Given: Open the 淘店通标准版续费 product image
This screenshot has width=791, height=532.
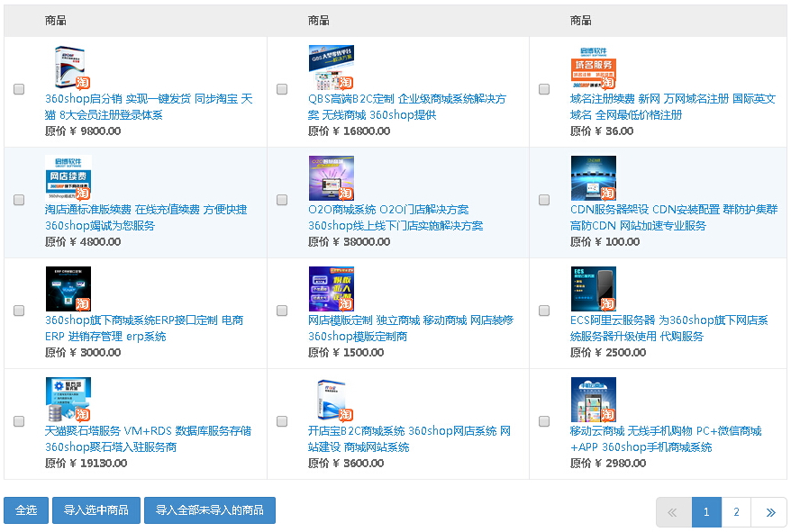Looking at the screenshot, I should click(x=68, y=178).
